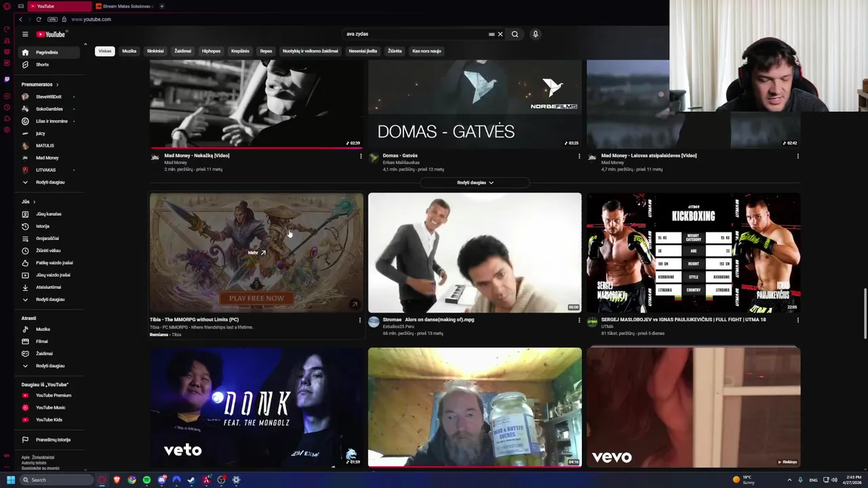
Task: Open options menu for the Tibia ad
Action: pos(360,320)
